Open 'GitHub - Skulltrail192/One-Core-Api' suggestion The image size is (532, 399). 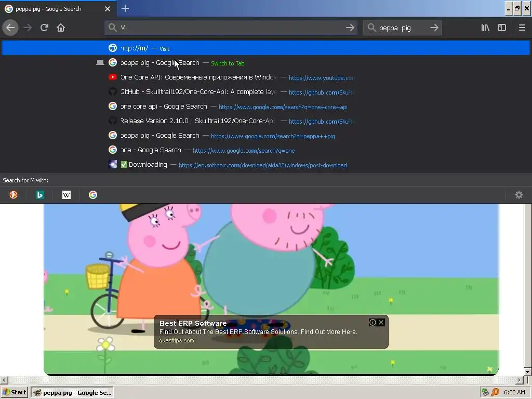[x=266, y=92]
